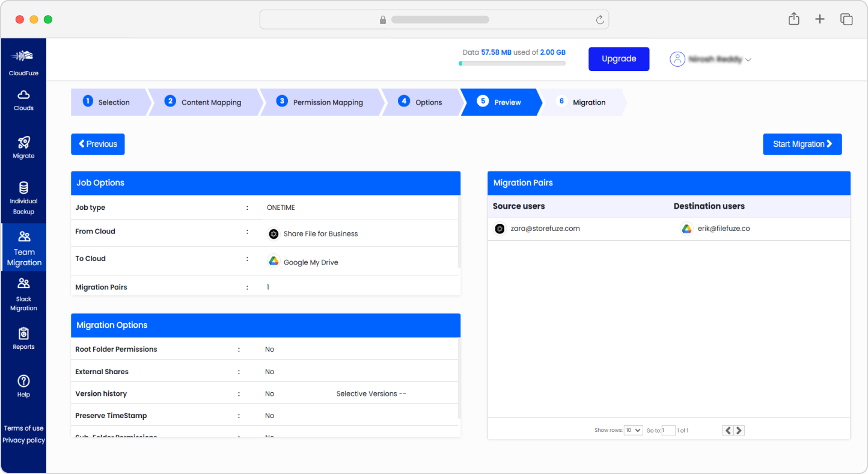Click the Version history row label
Image resolution: width=868 pixels, height=474 pixels.
click(x=101, y=394)
